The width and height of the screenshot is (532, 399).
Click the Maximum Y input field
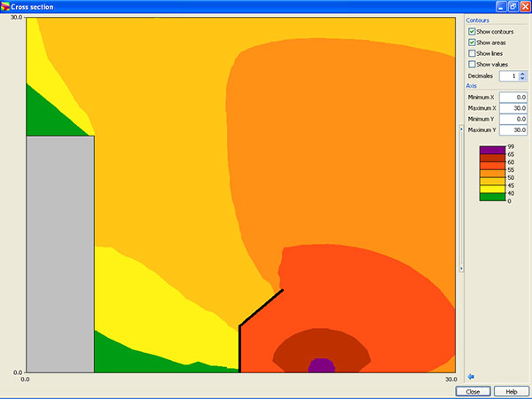pos(513,129)
